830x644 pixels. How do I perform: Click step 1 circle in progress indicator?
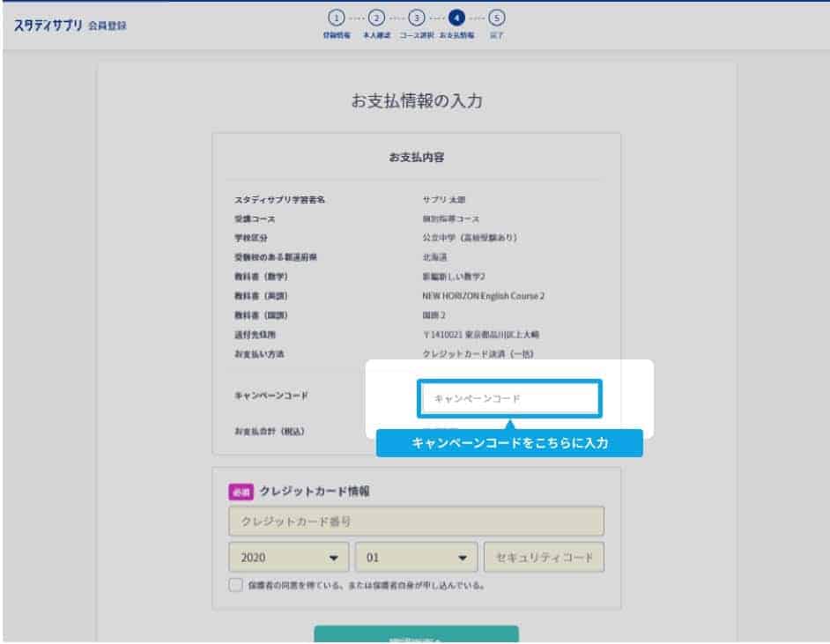(x=335, y=17)
